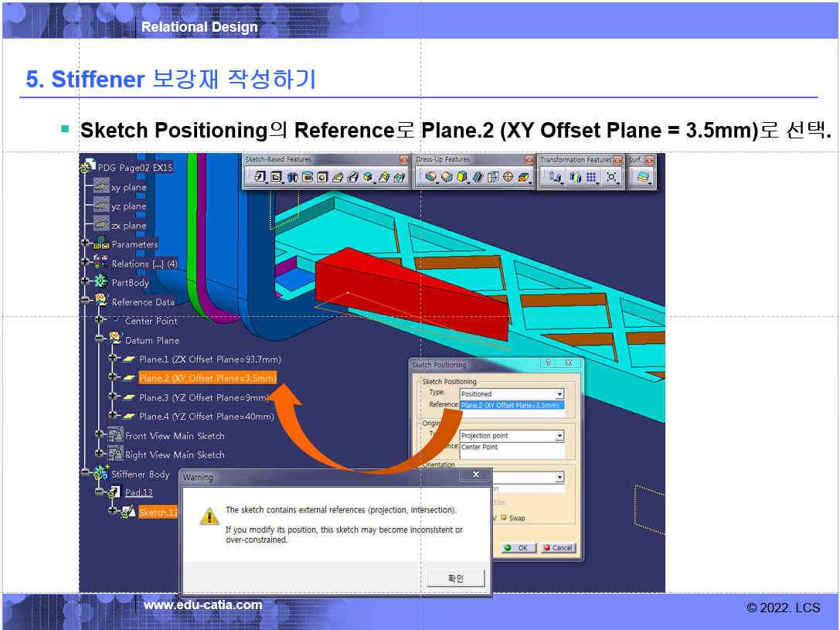Click the Hole tool icon

click(323, 178)
